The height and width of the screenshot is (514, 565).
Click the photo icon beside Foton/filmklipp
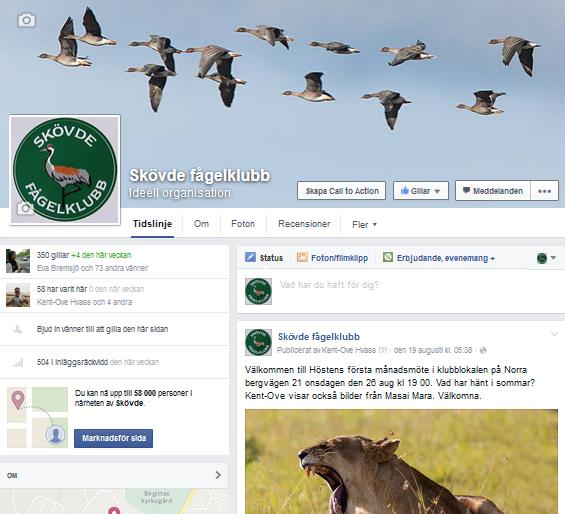302,257
